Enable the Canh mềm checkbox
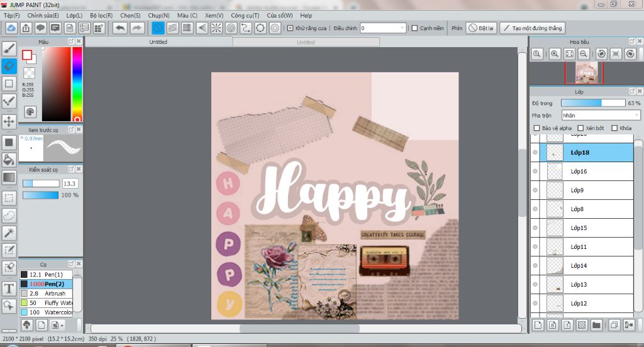Image resolution: width=644 pixels, height=347 pixels. (414, 28)
